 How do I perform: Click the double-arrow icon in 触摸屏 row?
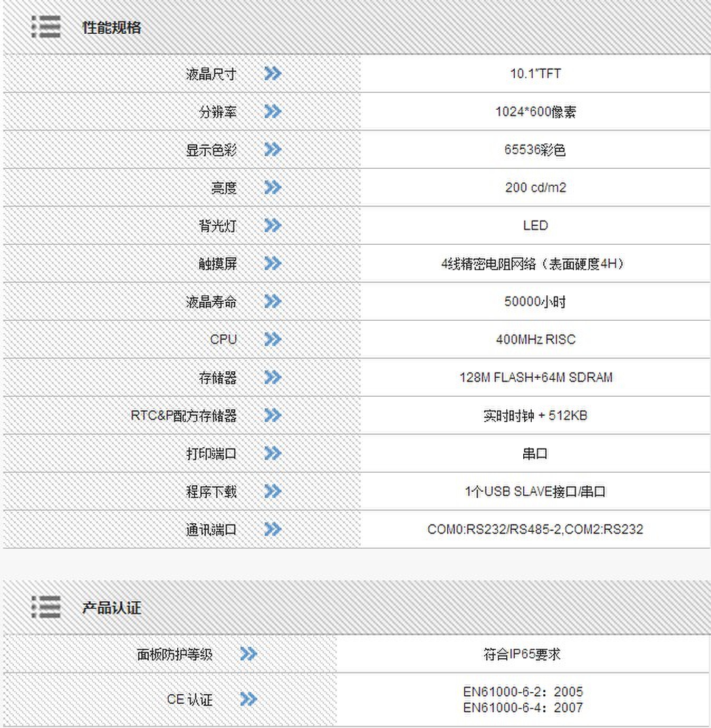point(273,263)
